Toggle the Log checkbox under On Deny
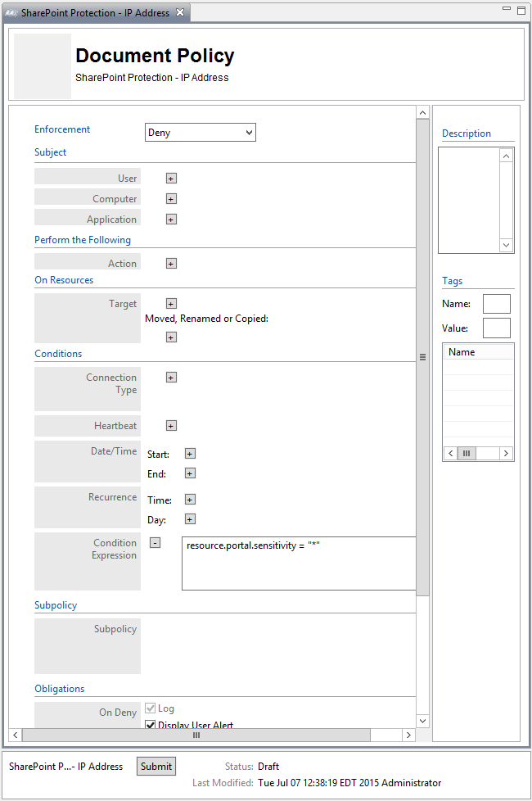 point(150,708)
